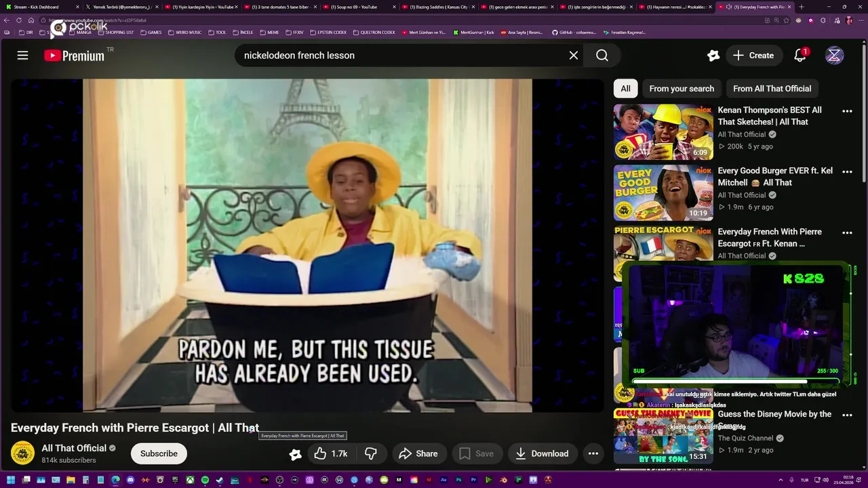Open Task View from the taskbar

pos(26,481)
